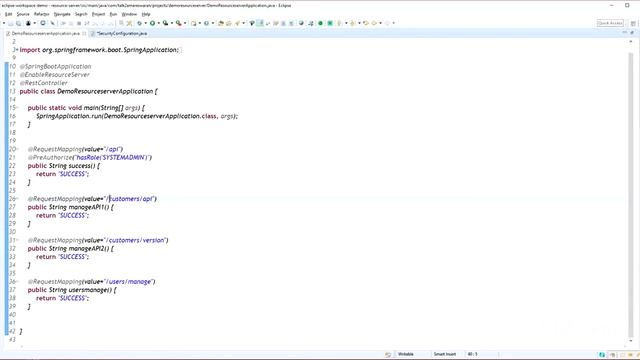Click the 40 : 1 cursor position indicator
The height and width of the screenshot is (360, 640).
pos(472,354)
